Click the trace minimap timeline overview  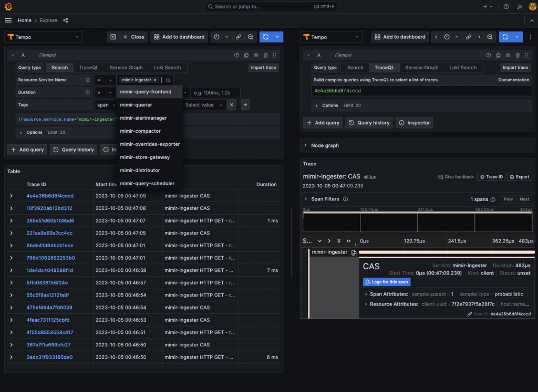(x=417, y=221)
